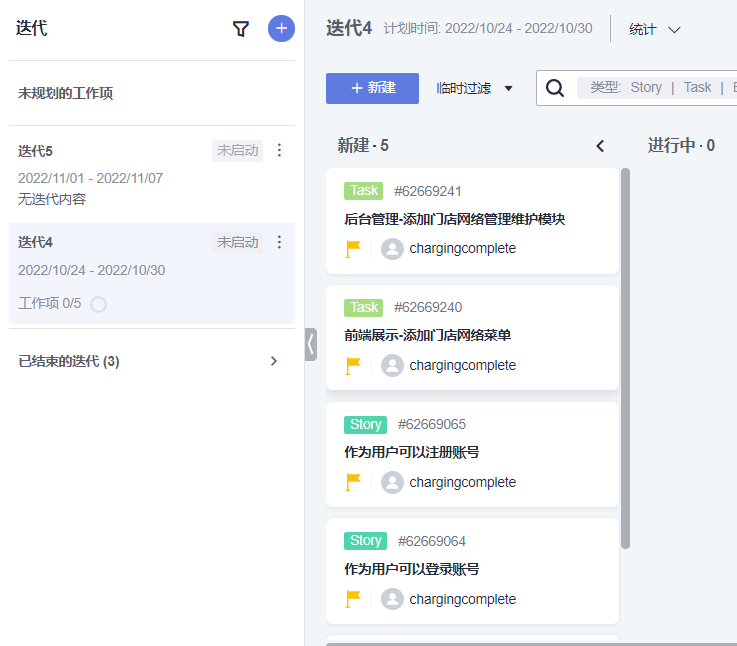Open more options for 迭代5
737x646 pixels.
pos(279,151)
